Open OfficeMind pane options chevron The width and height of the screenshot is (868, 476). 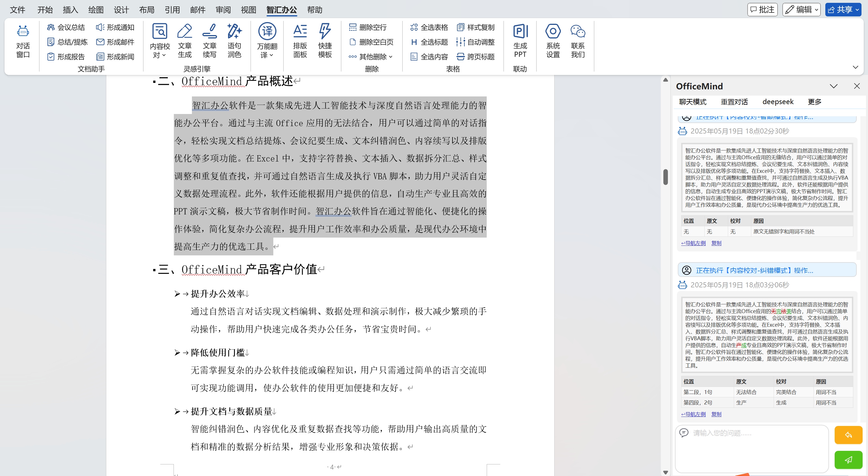pyautogui.click(x=834, y=86)
